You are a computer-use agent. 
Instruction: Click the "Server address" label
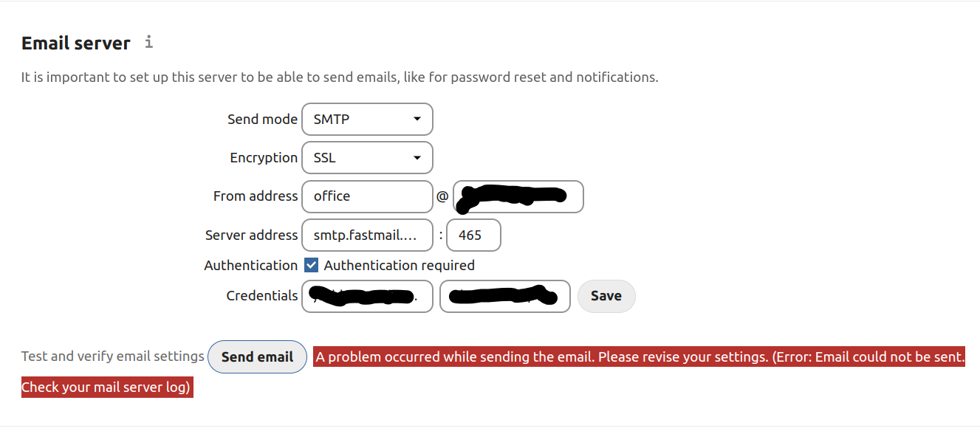251,235
